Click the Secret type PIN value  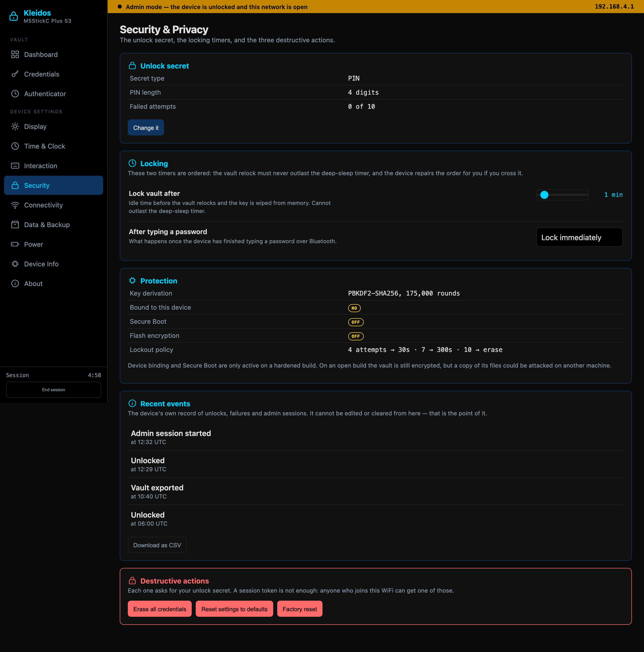click(x=353, y=78)
